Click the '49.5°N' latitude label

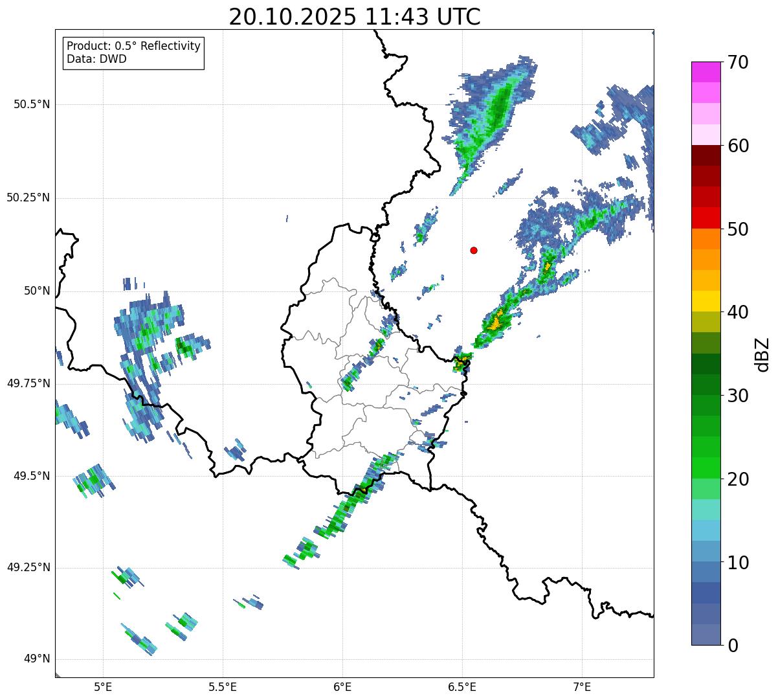pos(32,476)
